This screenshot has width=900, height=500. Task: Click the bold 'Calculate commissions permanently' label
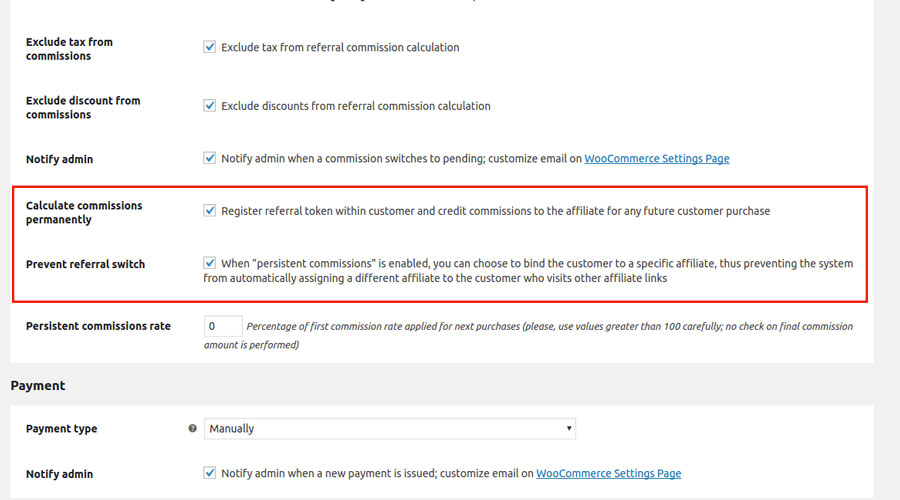(84, 212)
